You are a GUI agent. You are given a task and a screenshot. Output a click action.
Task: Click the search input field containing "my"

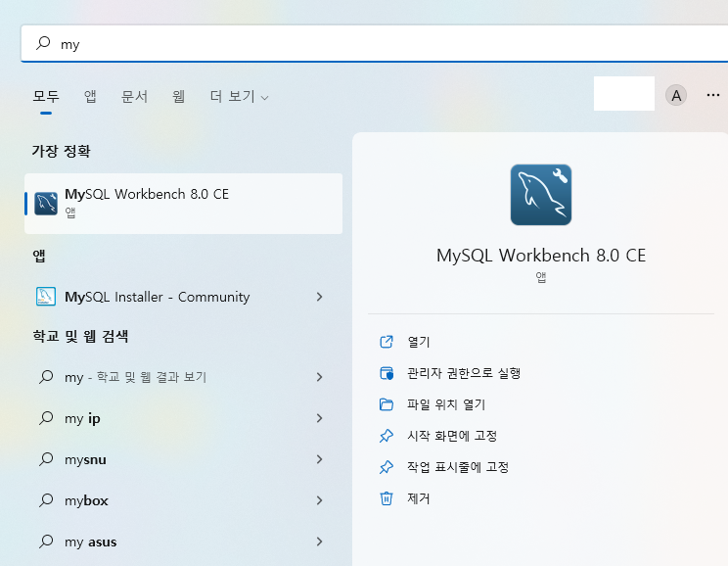[374, 44]
